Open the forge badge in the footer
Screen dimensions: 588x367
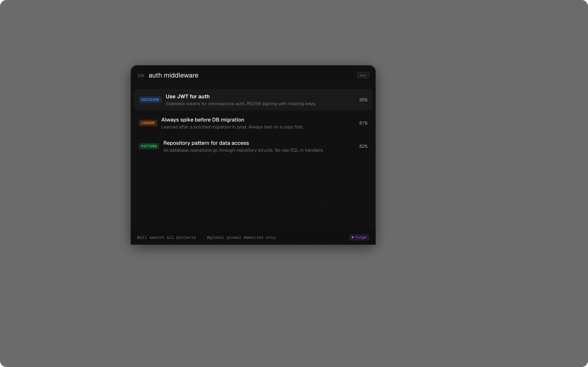[359, 237]
